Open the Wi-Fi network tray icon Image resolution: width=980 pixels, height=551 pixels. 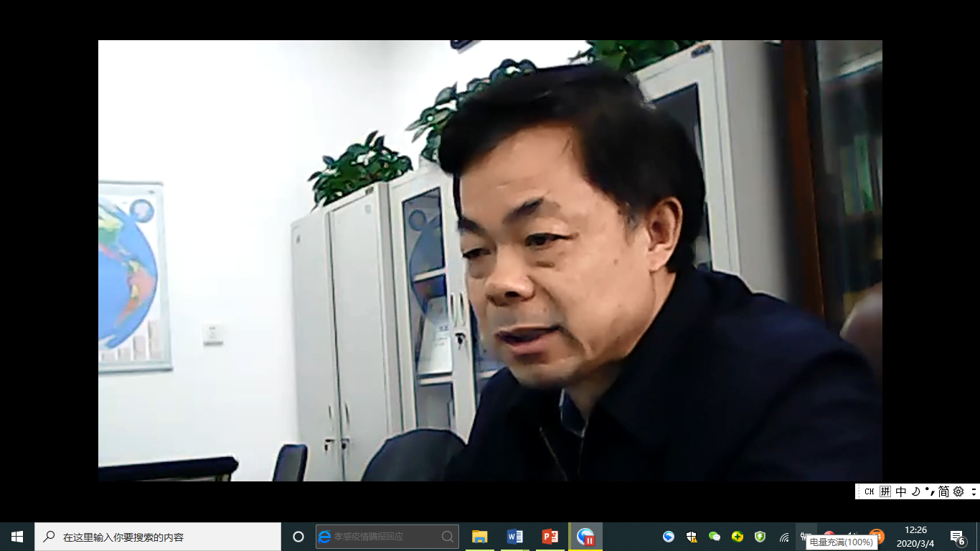tap(784, 537)
